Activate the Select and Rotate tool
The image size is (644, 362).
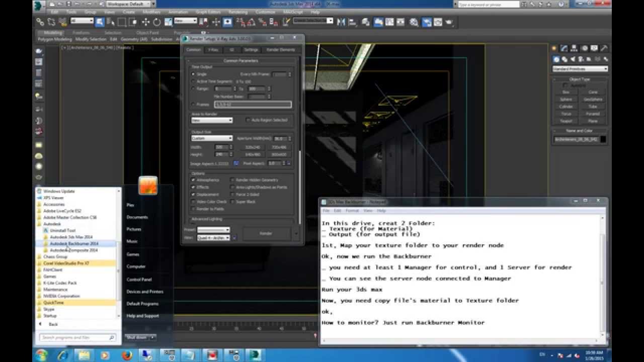click(x=156, y=22)
